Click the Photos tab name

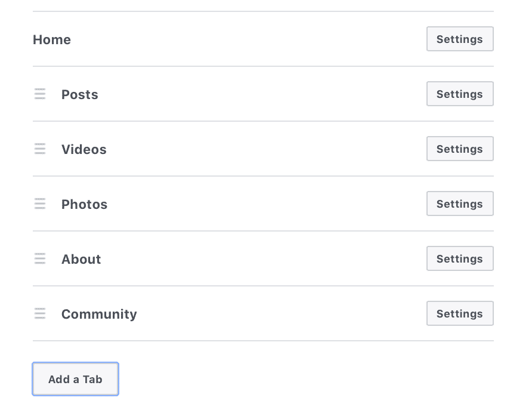pos(85,205)
